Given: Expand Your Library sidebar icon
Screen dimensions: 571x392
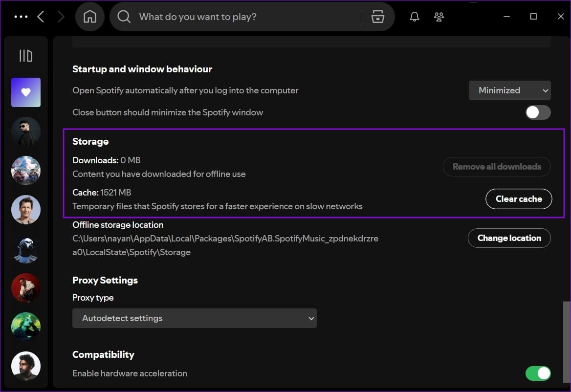Looking at the screenshot, I should click(25, 56).
